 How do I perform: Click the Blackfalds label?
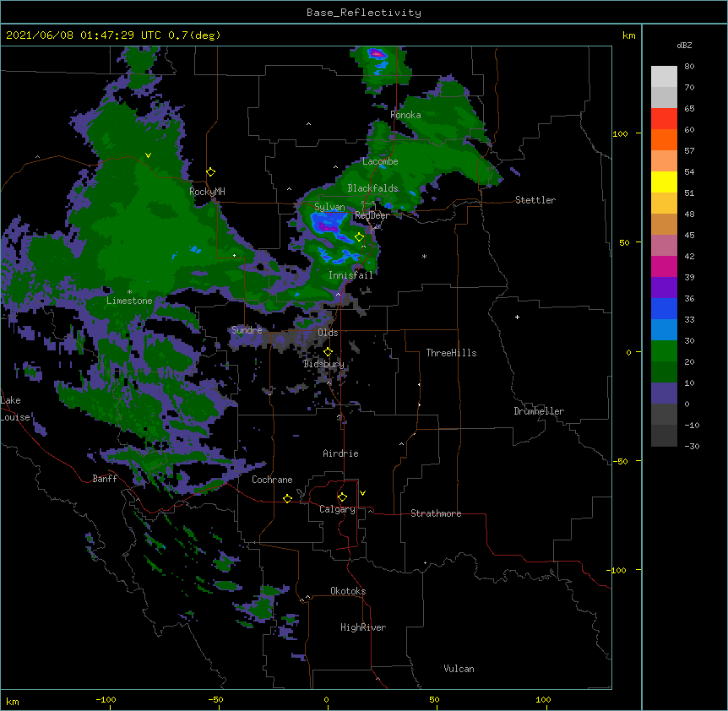(372, 188)
